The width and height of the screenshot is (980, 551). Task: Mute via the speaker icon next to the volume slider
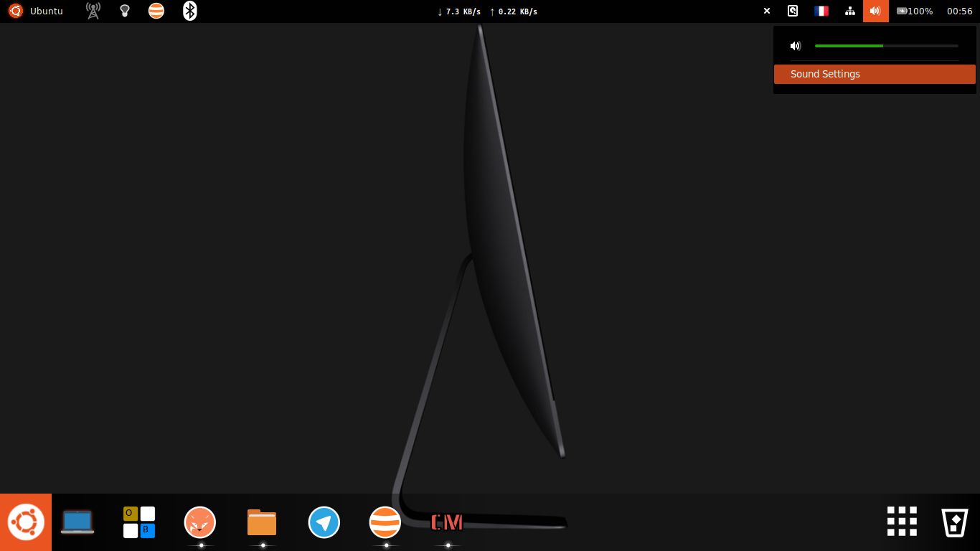tap(795, 46)
